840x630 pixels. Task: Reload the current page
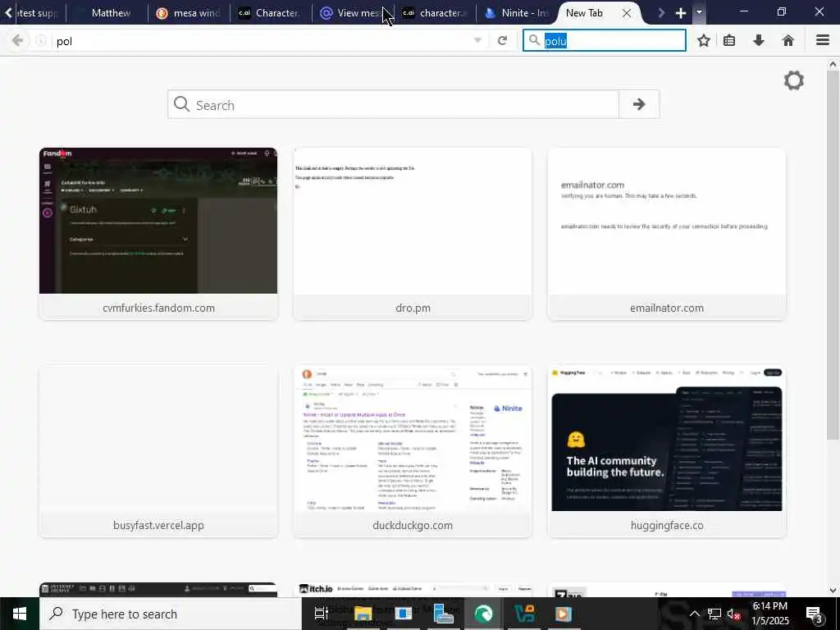[502, 41]
